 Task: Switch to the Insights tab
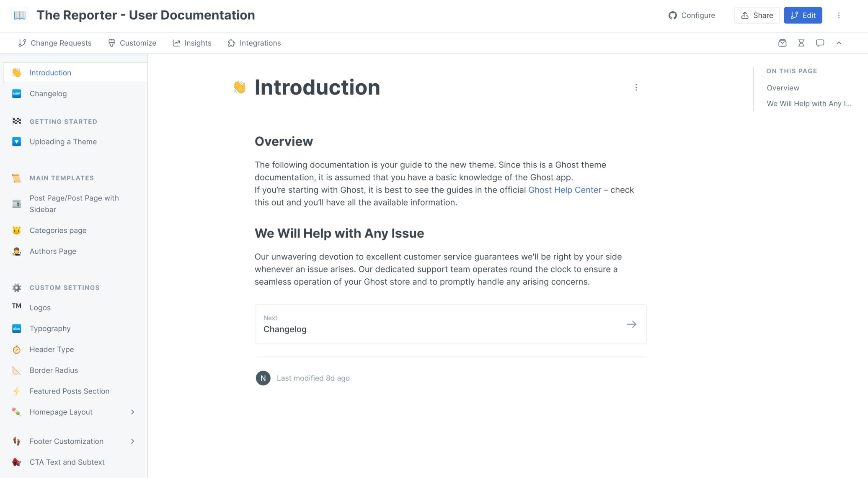192,43
